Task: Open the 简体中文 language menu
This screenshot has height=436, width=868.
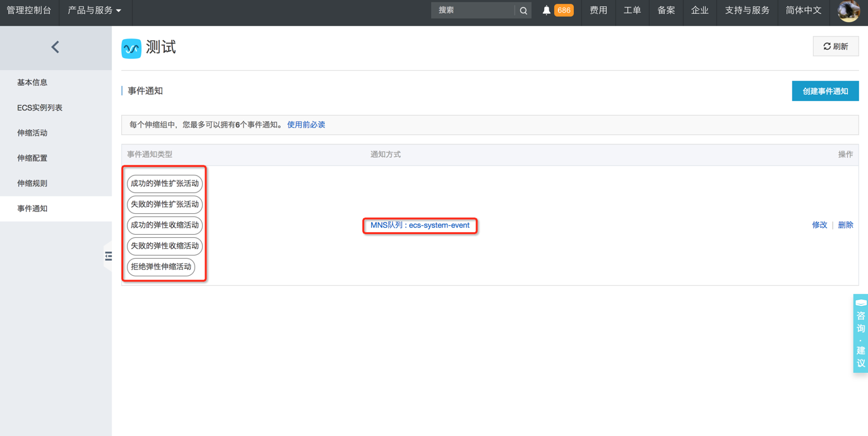Action: [x=804, y=11]
